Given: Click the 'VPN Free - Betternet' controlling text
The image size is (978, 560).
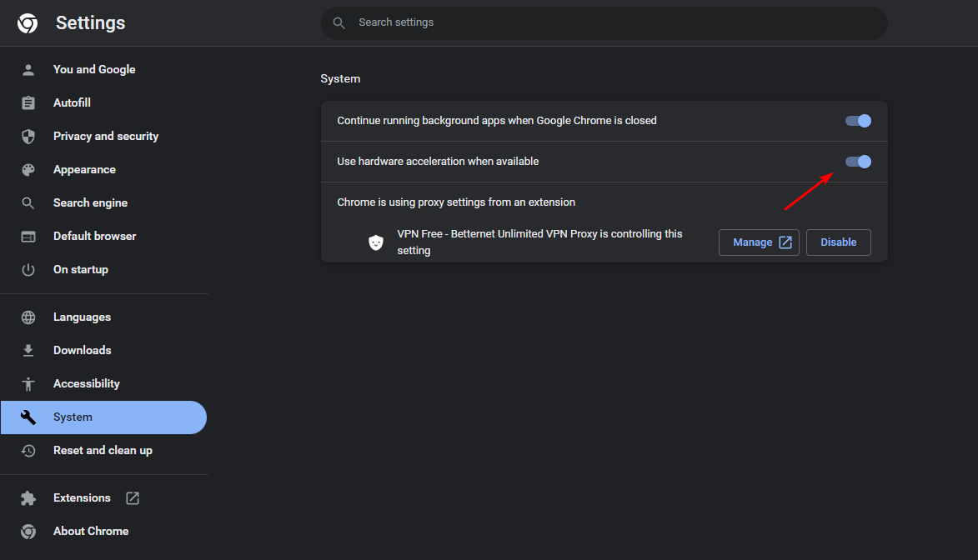Looking at the screenshot, I should pos(540,242).
